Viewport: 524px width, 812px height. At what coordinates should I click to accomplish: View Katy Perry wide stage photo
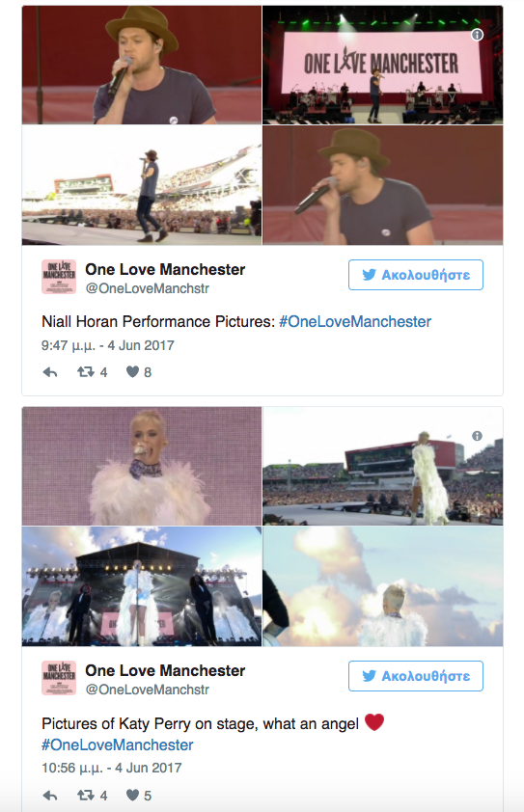click(142, 586)
